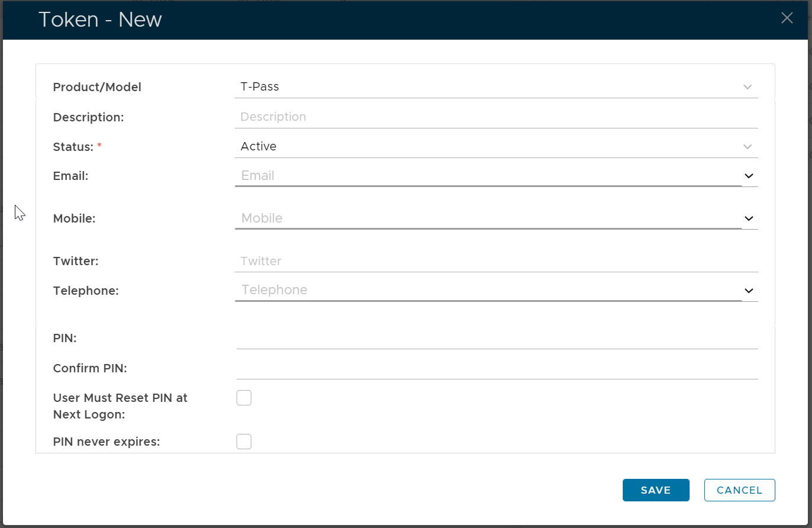Image resolution: width=812 pixels, height=528 pixels.
Task: Open the Status dropdown showing Active
Action: tap(485, 147)
